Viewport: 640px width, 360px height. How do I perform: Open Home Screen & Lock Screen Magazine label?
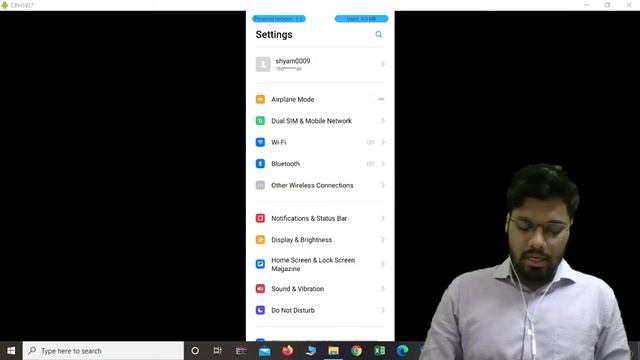pos(313,264)
